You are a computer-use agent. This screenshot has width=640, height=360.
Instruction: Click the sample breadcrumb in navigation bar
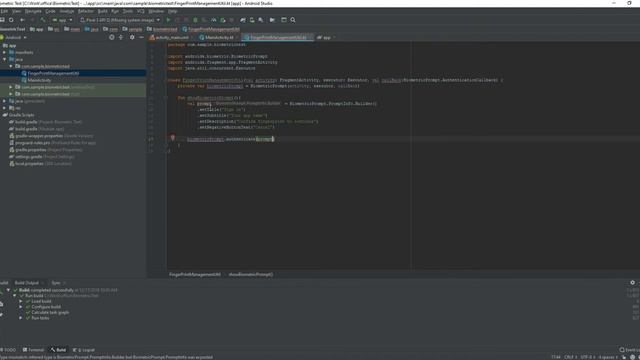(132, 29)
